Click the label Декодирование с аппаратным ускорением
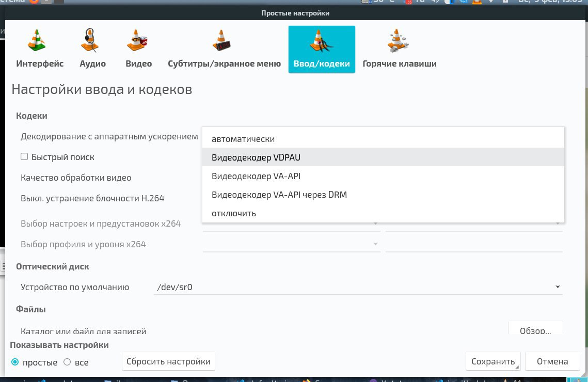This screenshot has height=382, width=588. pos(109,136)
